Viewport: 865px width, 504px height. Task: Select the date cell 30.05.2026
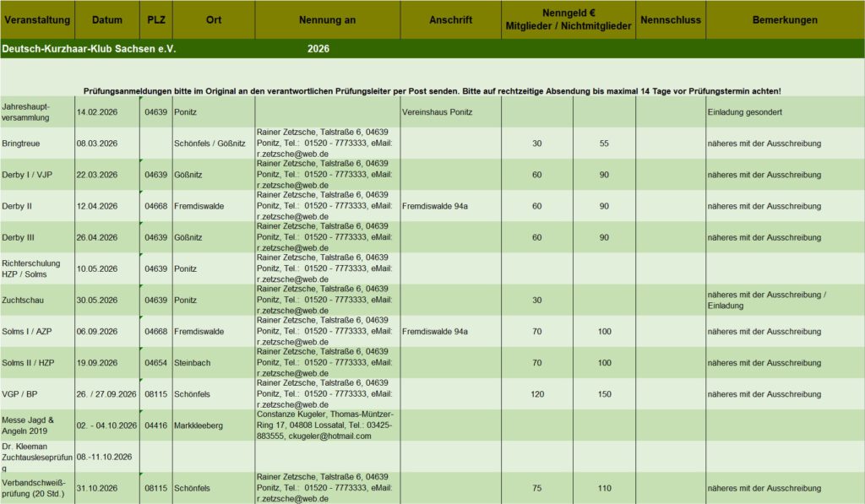(106, 300)
